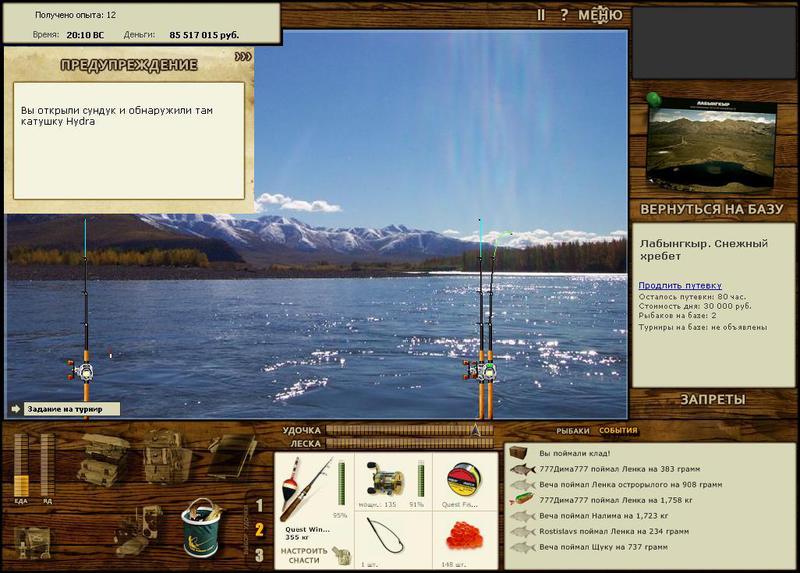Click the Лабынгкыр. Снежный хребет title

[704, 250]
